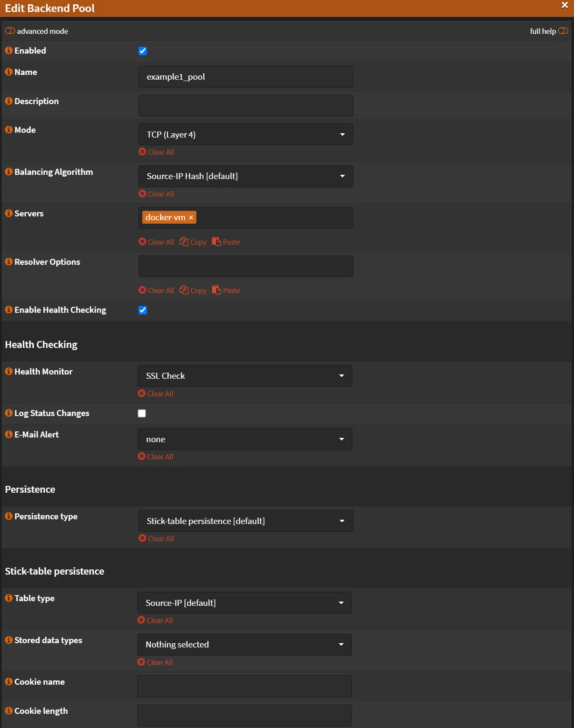Screen dimensions: 574x728
Task: Click the Paste icon under Resolver Options
Action: pyautogui.click(x=217, y=290)
